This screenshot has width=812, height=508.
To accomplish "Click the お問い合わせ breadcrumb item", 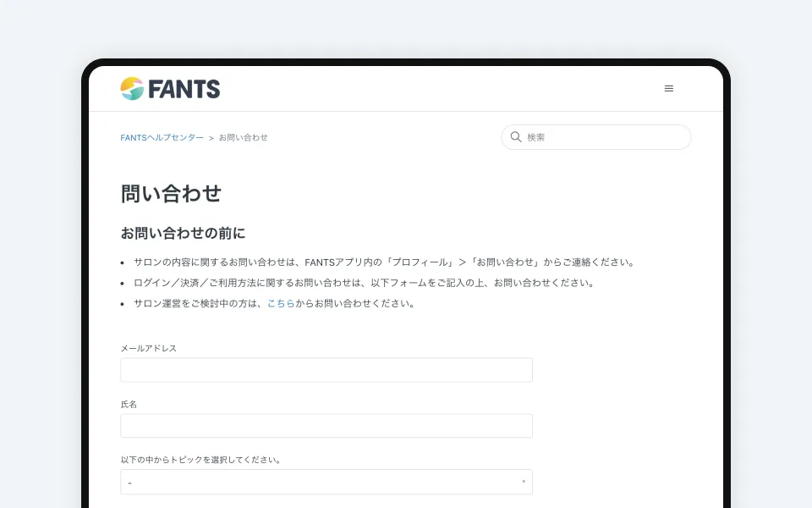I will pos(244,138).
